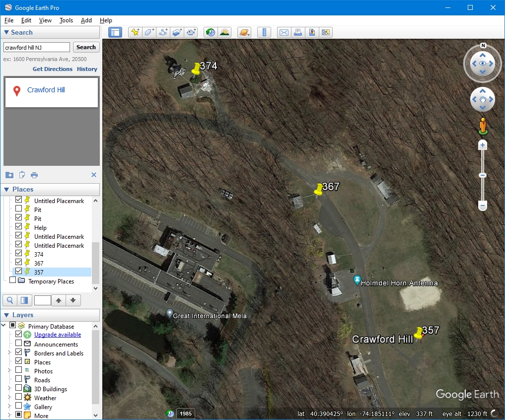Screen dimensions: 505x420
Task: Print the search results
Action: pos(34,175)
